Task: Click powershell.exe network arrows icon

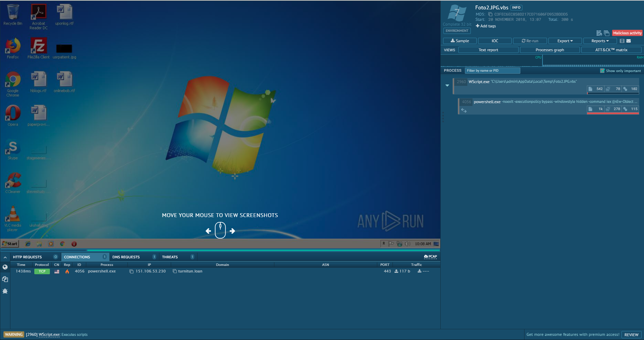Action: [x=464, y=110]
